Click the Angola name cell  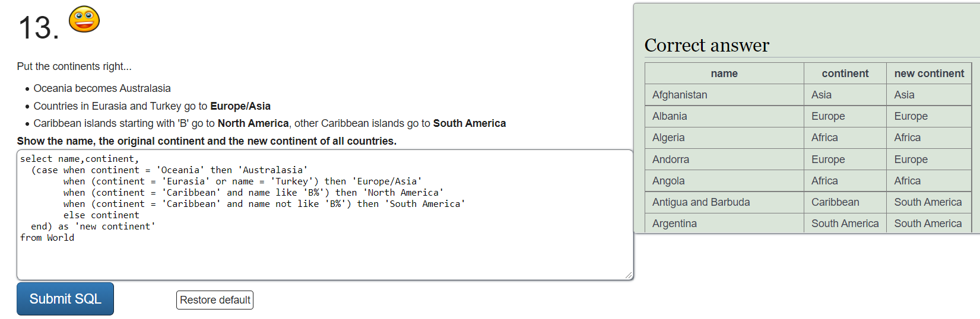point(724,181)
